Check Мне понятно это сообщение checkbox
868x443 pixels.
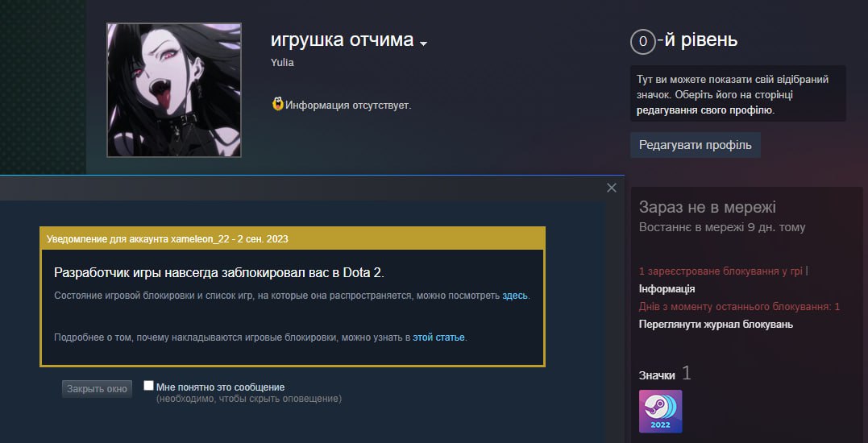pyautogui.click(x=148, y=386)
